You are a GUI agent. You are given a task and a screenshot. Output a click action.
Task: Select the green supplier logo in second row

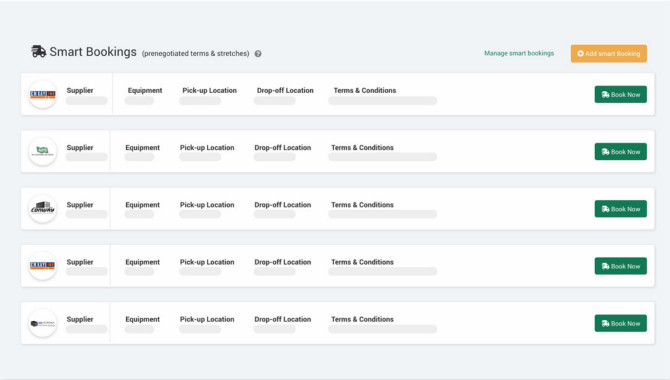pyautogui.click(x=42, y=151)
